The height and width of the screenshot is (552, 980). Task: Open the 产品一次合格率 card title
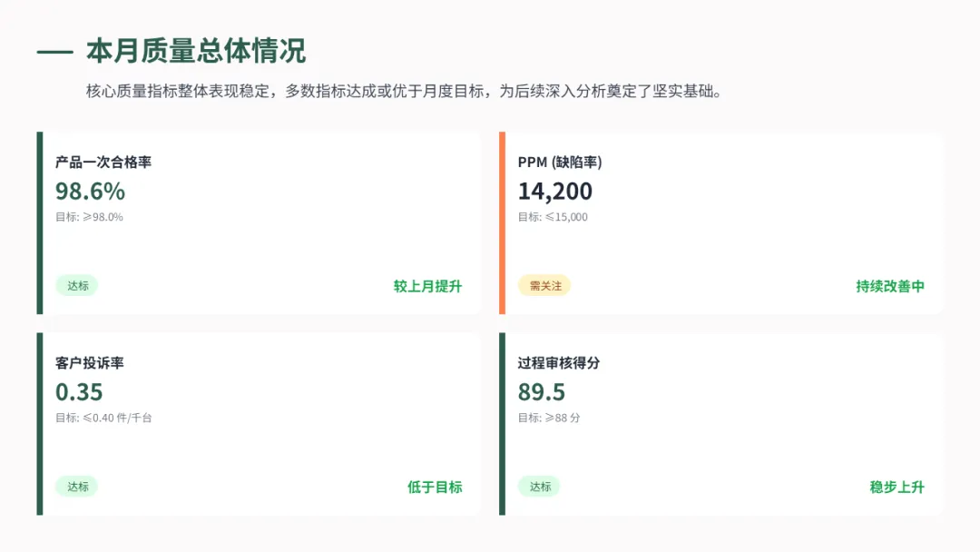click(103, 163)
